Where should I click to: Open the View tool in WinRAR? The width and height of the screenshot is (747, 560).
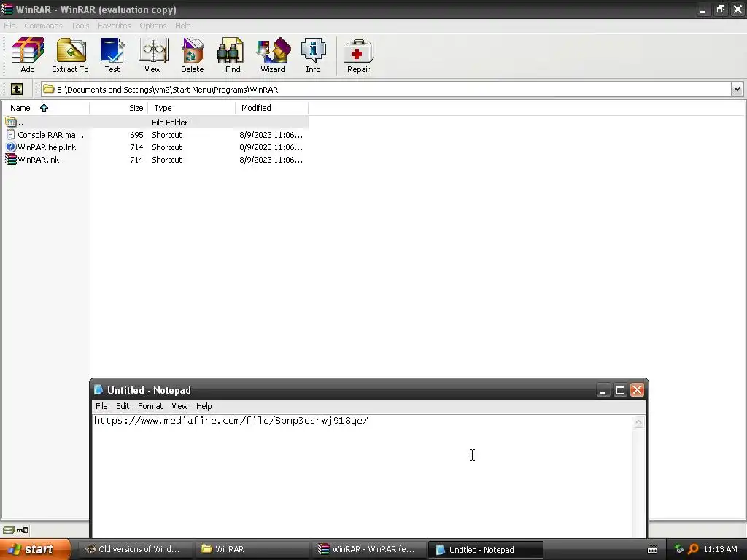point(152,55)
